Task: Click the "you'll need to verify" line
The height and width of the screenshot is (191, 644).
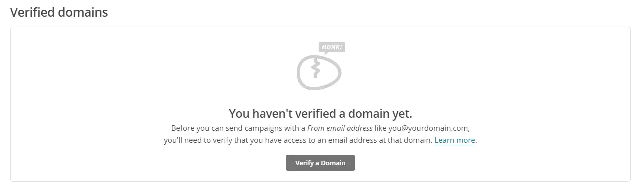Action: point(198,140)
